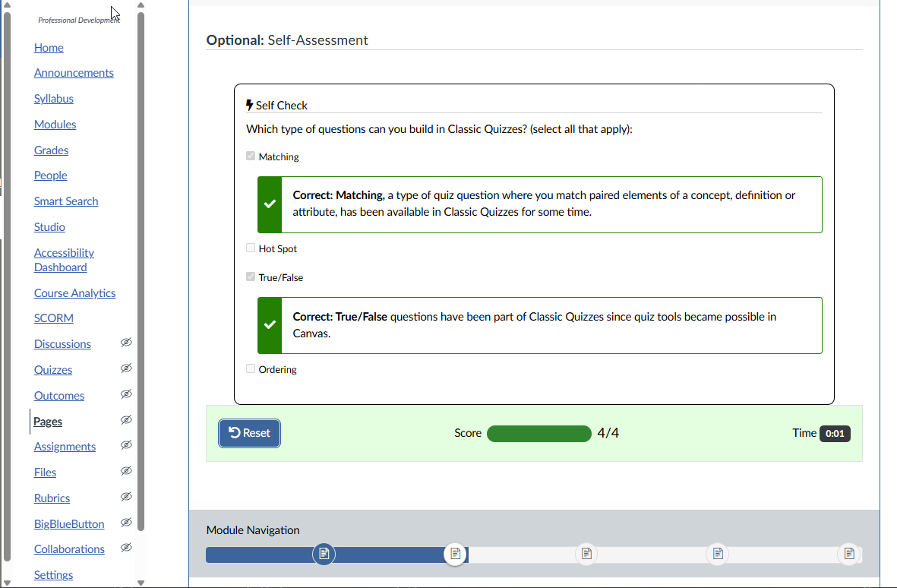
Task: Open Modules in the course menu
Action: [x=55, y=125]
